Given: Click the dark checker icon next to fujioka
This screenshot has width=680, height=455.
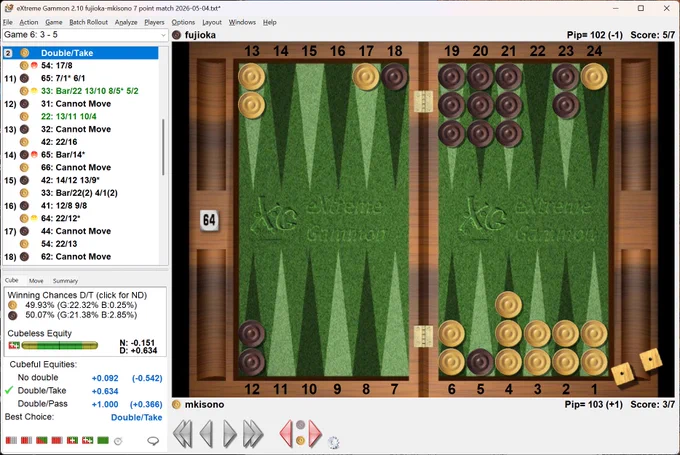Looking at the screenshot, I should pos(177,35).
